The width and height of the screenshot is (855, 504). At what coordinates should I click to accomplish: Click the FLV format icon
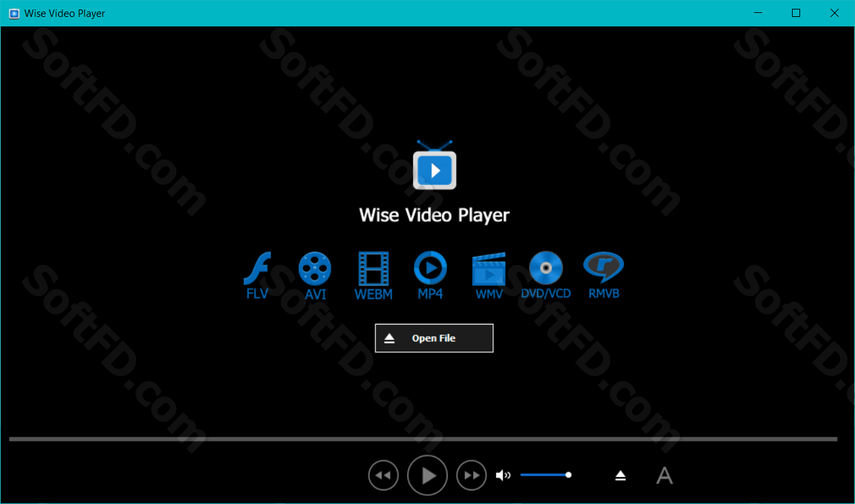point(257,276)
